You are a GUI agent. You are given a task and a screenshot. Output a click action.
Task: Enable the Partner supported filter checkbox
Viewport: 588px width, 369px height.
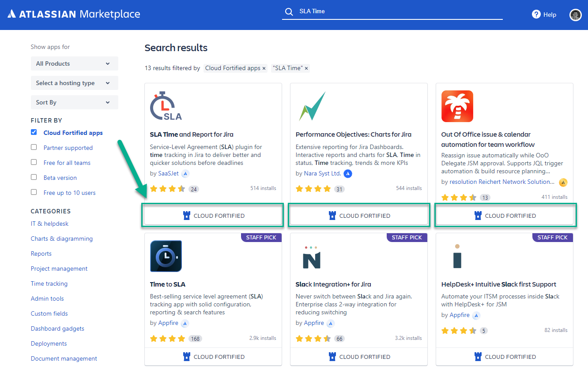click(x=34, y=147)
